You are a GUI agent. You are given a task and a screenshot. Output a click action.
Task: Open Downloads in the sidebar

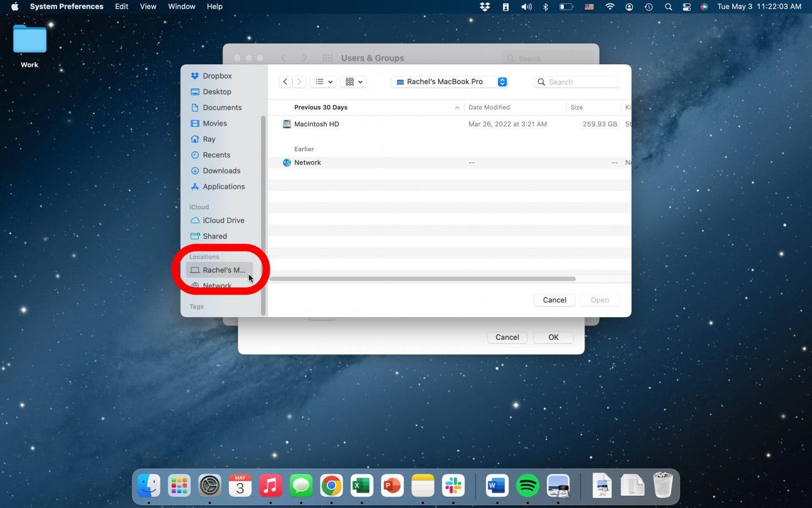tap(221, 171)
